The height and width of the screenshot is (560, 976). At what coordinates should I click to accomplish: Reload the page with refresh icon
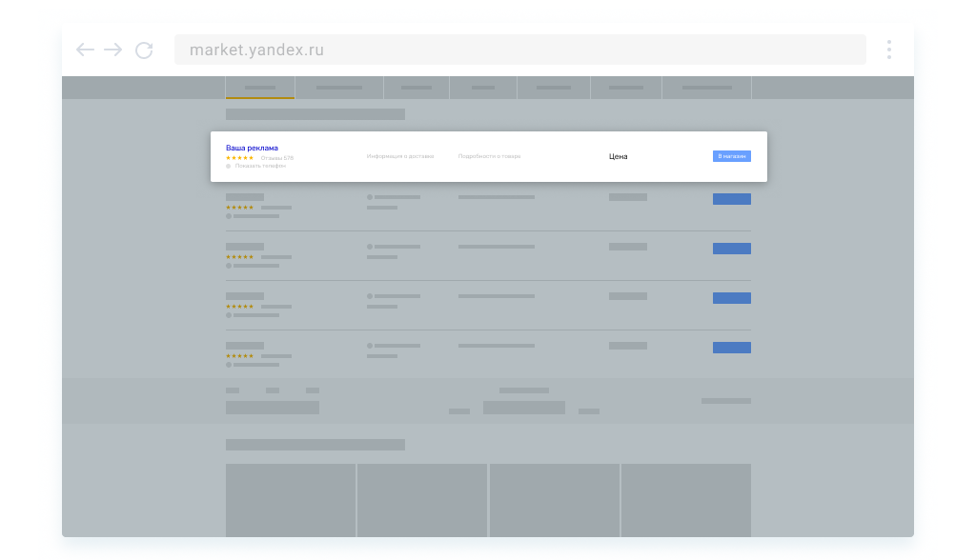pyautogui.click(x=144, y=50)
